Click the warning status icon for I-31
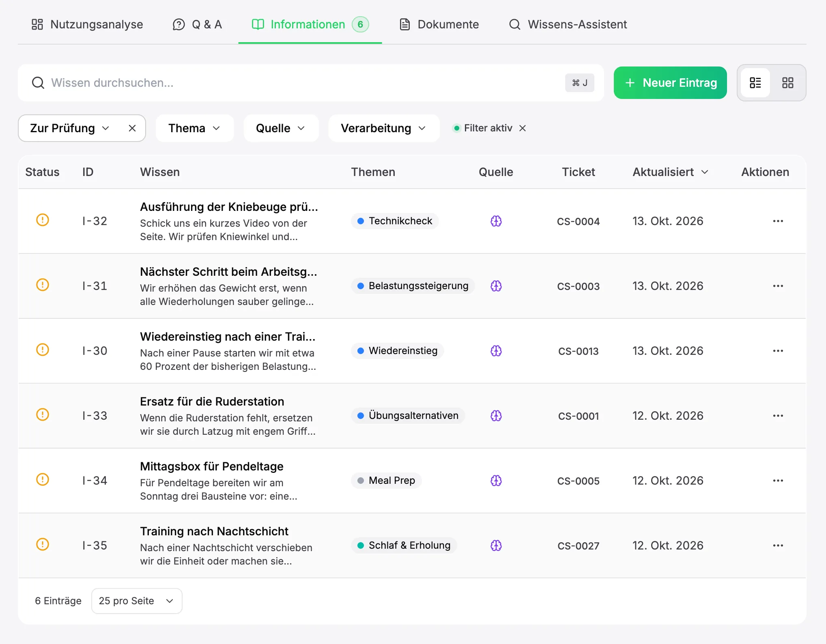Viewport: 826px width, 644px height. (43, 285)
